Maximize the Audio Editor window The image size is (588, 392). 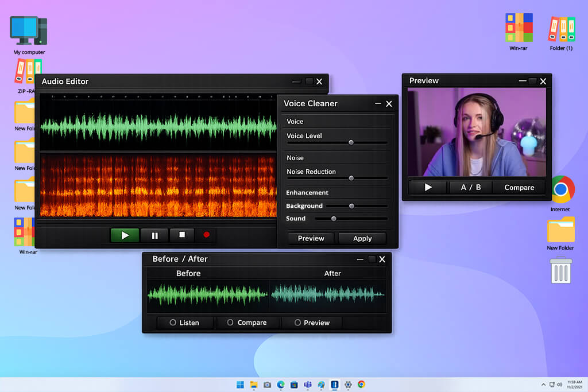tap(309, 81)
